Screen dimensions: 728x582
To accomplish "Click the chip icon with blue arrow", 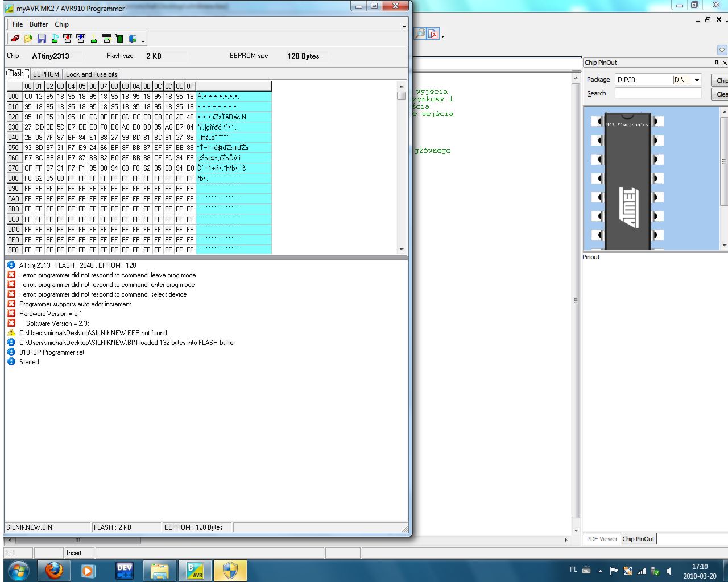I will 81,39.
